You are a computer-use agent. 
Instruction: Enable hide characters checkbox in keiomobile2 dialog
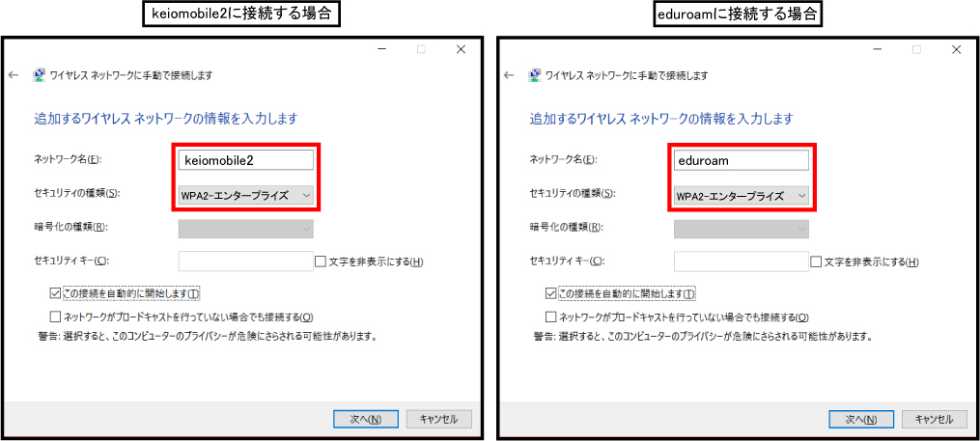(321, 262)
